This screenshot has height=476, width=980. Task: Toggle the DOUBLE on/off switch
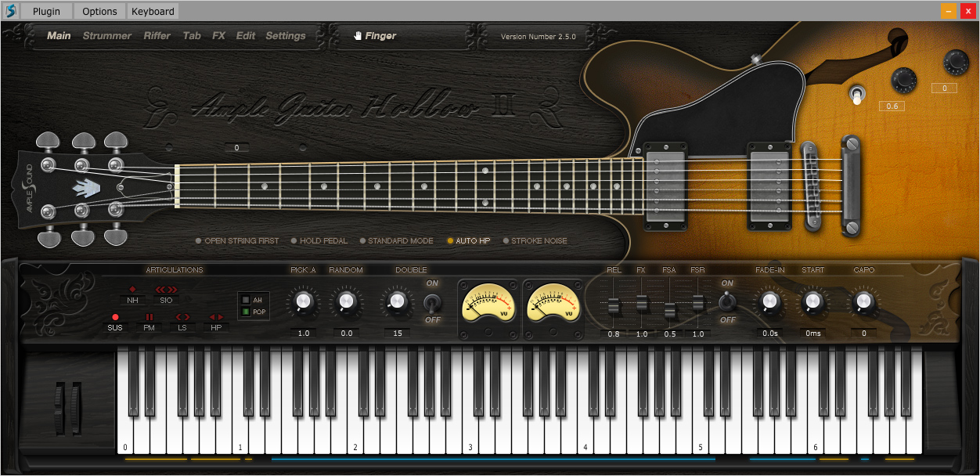coord(431,303)
